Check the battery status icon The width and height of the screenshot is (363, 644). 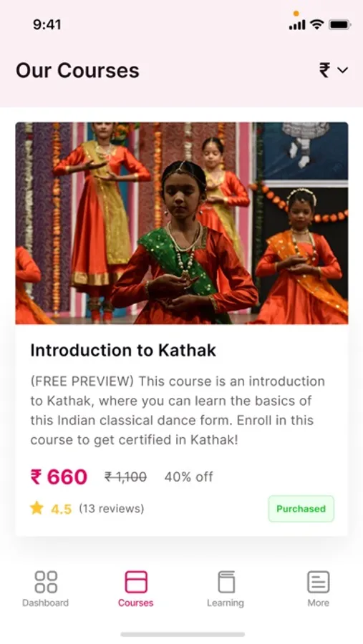pyautogui.click(x=339, y=24)
